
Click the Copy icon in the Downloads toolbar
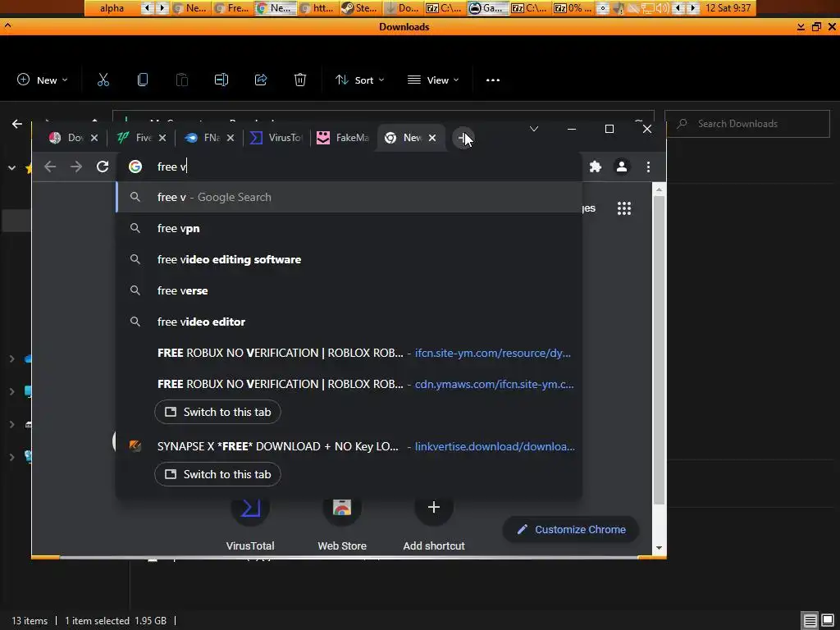click(143, 80)
